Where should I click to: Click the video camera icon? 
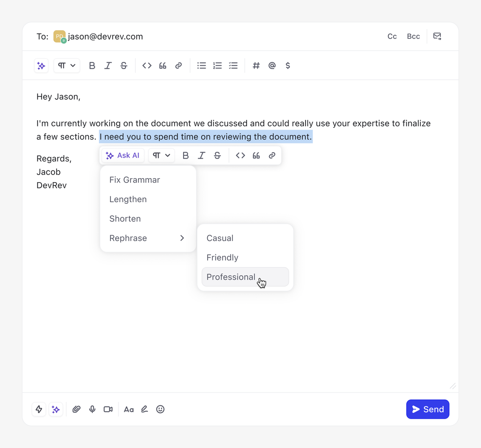click(108, 409)
